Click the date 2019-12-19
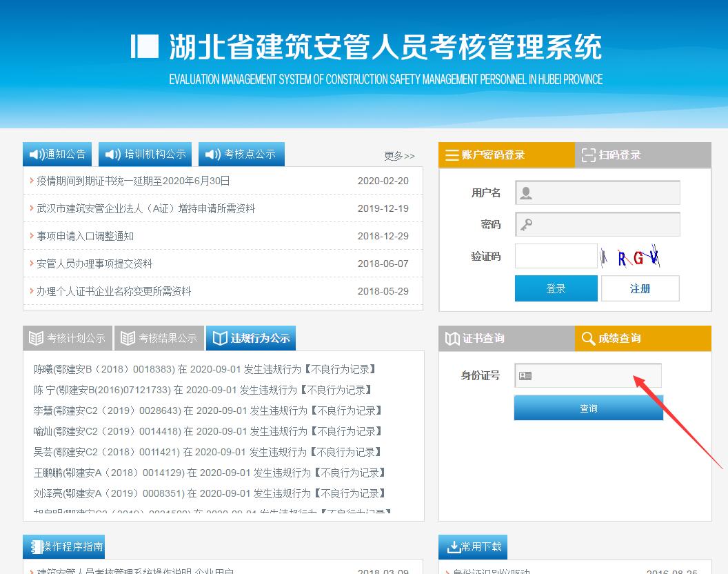The image size is (728, 574). click(383, 208)
